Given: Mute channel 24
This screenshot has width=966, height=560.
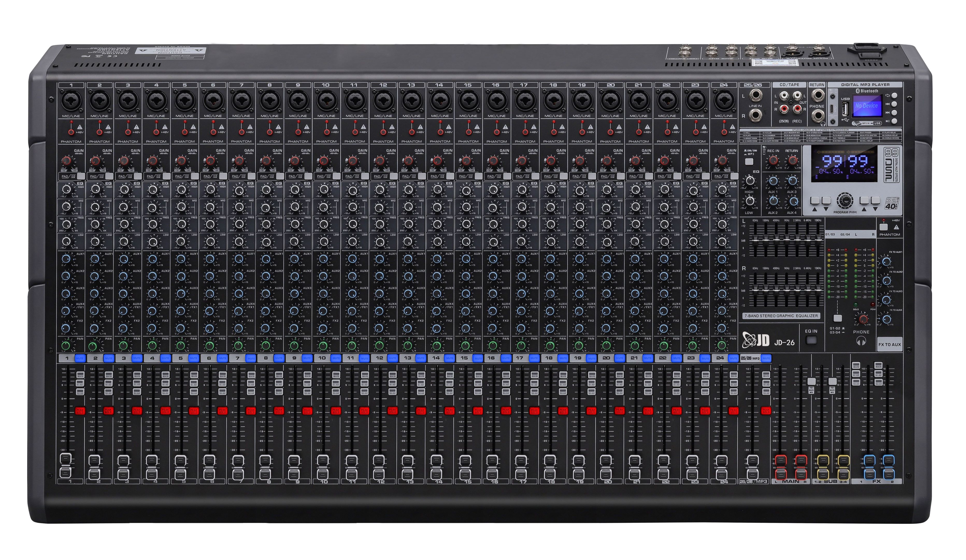Looking at the screenshot, I should click(x=733, y=358).
